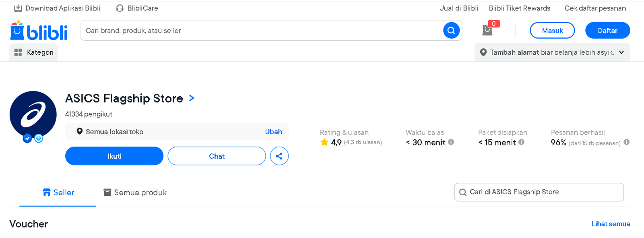Click the location pin beside Tambah alamat
Viewport: 644px width, 238px height.
(x=483, y=52)
